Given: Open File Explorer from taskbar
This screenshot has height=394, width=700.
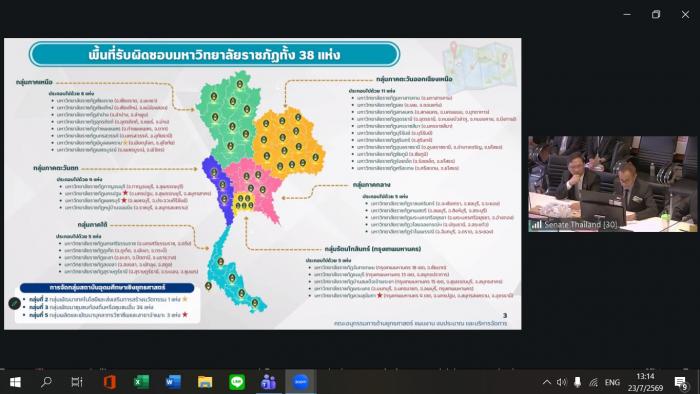Looking at the screenshot, I should 205,382.
